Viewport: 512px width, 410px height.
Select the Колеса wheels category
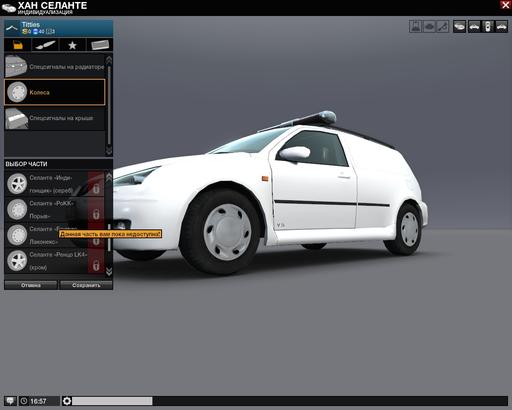(x=55, y=92)
